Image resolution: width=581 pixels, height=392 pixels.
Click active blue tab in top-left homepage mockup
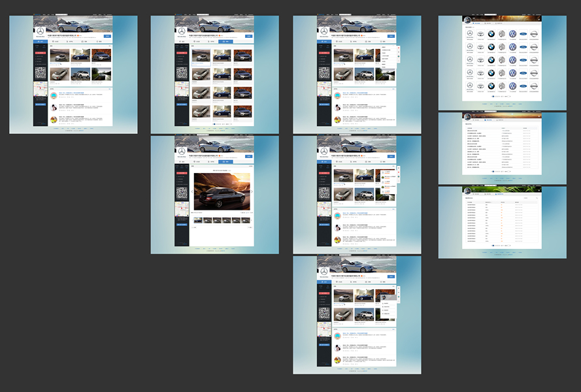[x=41, y=42]
